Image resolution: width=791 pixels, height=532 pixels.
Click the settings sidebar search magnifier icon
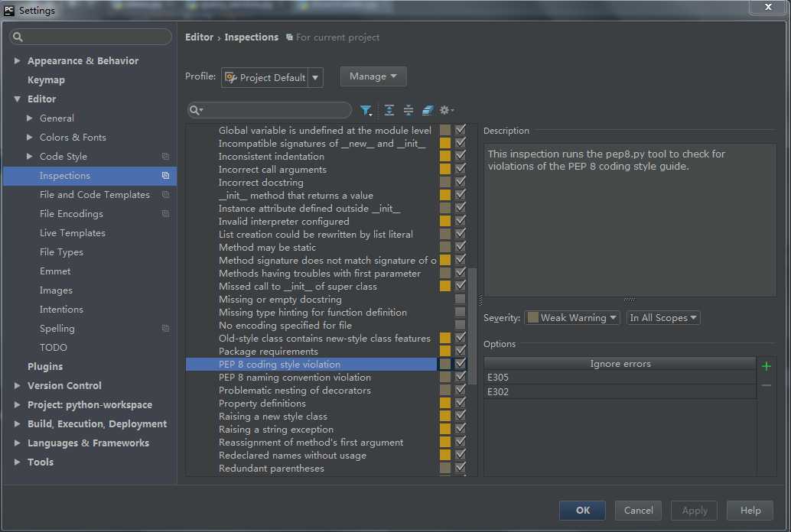(18, 37)
